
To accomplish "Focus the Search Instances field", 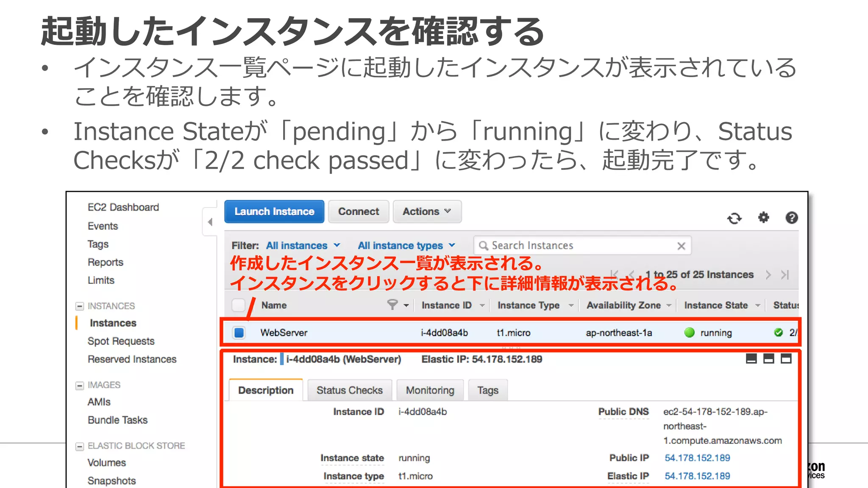I will [576, 246].
